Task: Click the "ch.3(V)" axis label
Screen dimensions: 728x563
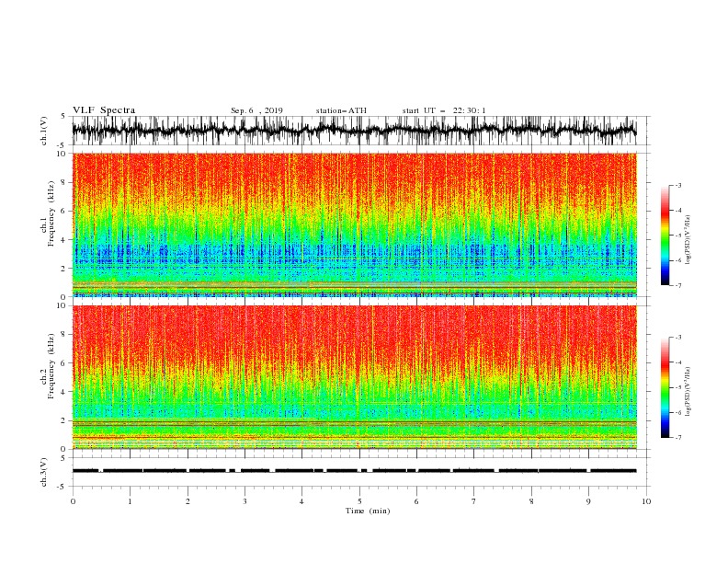Action: coord(44,472)
